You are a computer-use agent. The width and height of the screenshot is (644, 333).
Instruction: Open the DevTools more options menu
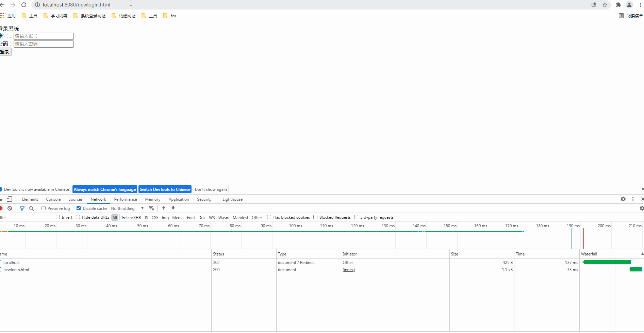point(633,199)
